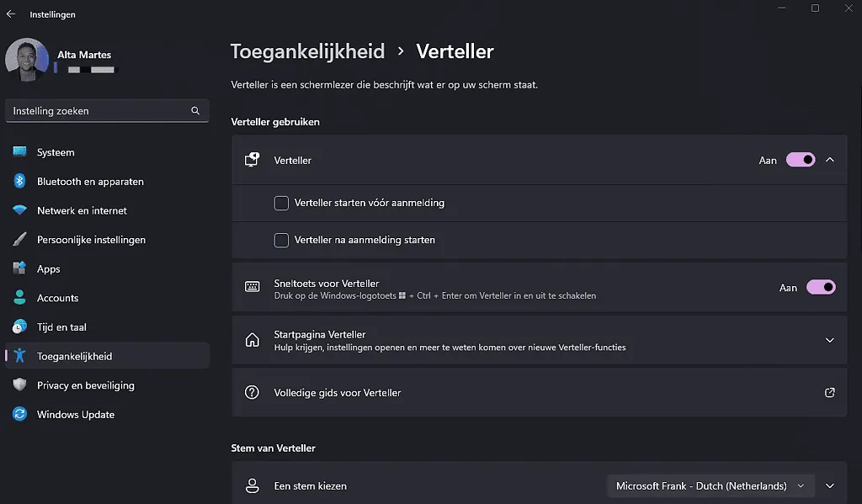Viewport: 862px width, 504px height.
Task: Open Windows Update via its icon
Action: pyautogui.click(x=19, y=415)
